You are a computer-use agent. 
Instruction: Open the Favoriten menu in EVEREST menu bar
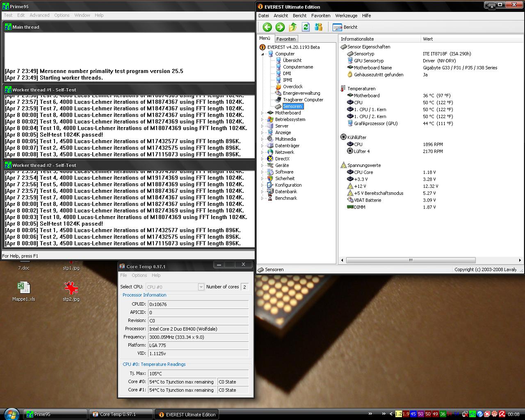tap(321, 16)
